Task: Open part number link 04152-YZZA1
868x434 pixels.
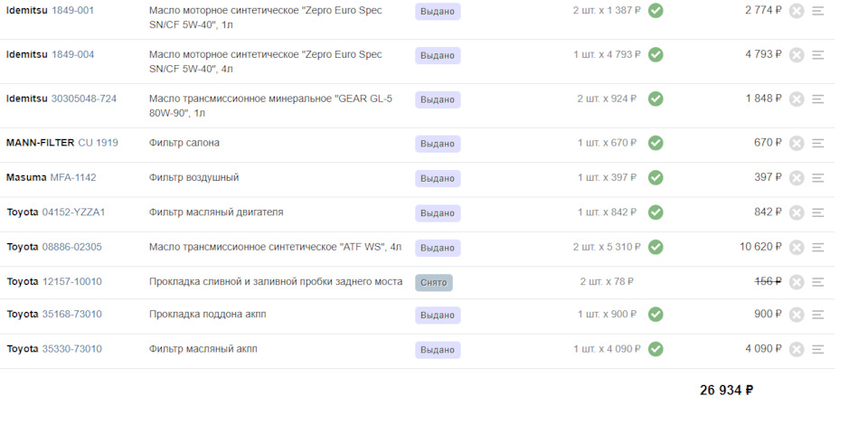Action: coord(73,212)
